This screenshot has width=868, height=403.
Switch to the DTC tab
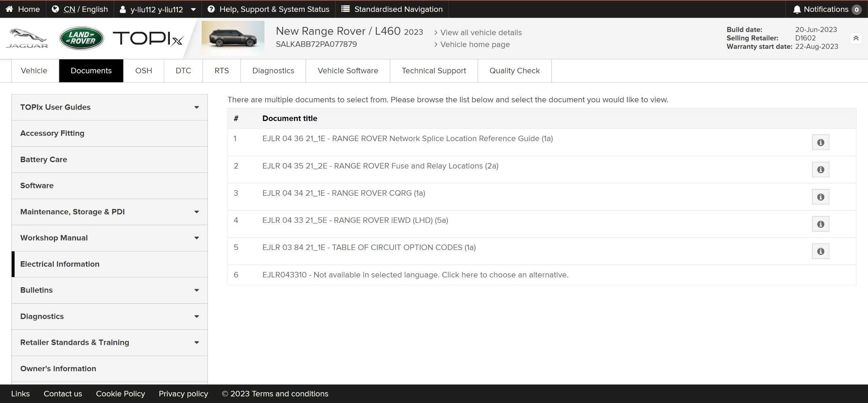tap(183, 71)
